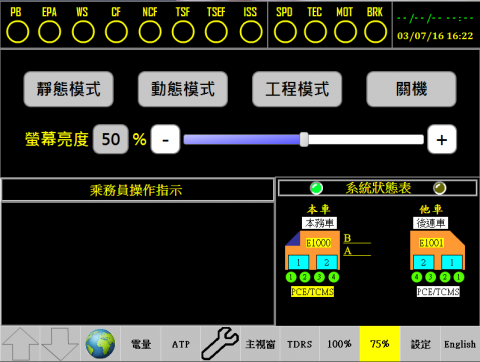Click the ISS indicator circle
Image resolution: width=480 pixels, height=362 pixels.
[x=251, y=32]
